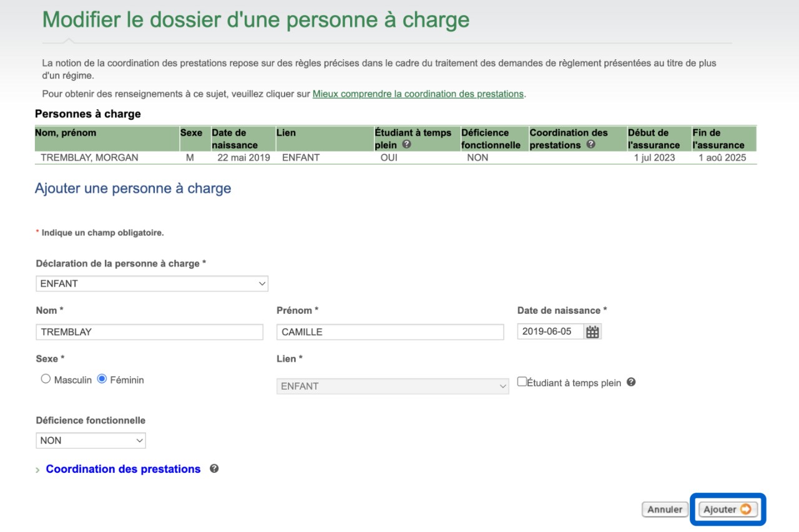
Task: Click the Nom input field
Action: 149,332
